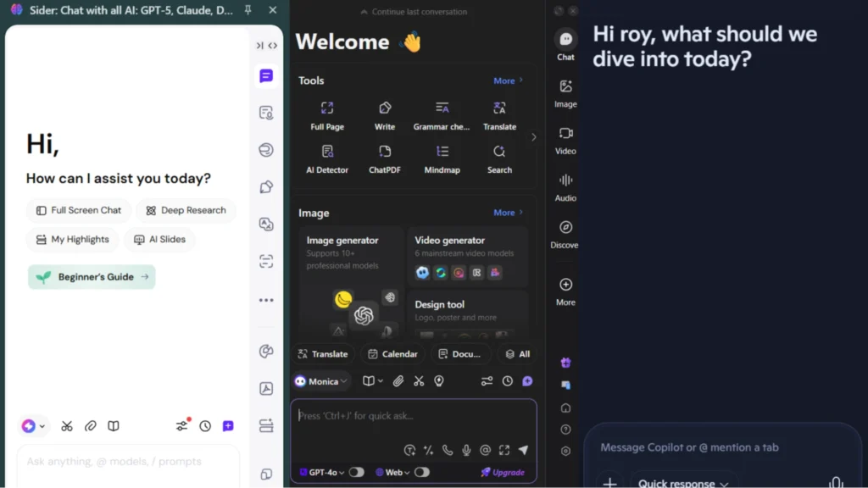Select the Calendar shortcut tab
The image size is (868, 488).
[x=391, y=354]
